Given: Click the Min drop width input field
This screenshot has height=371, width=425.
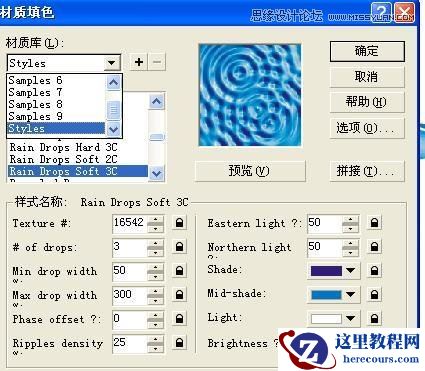Looking at the screenshot, I should 130,271.
